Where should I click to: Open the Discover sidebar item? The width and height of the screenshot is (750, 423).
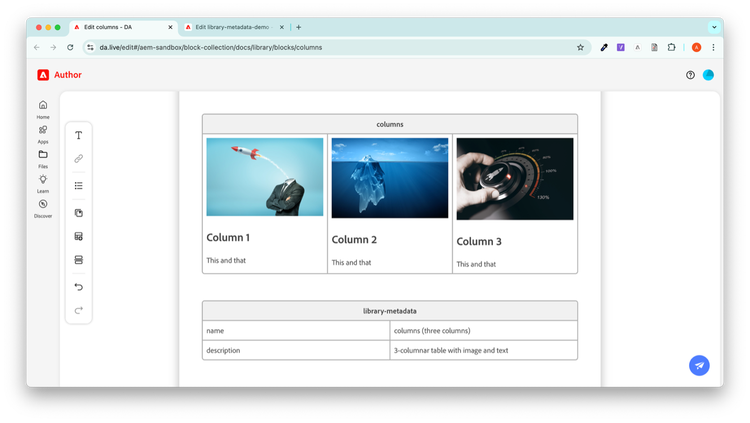pyautogui.click(x=43, y=208)
